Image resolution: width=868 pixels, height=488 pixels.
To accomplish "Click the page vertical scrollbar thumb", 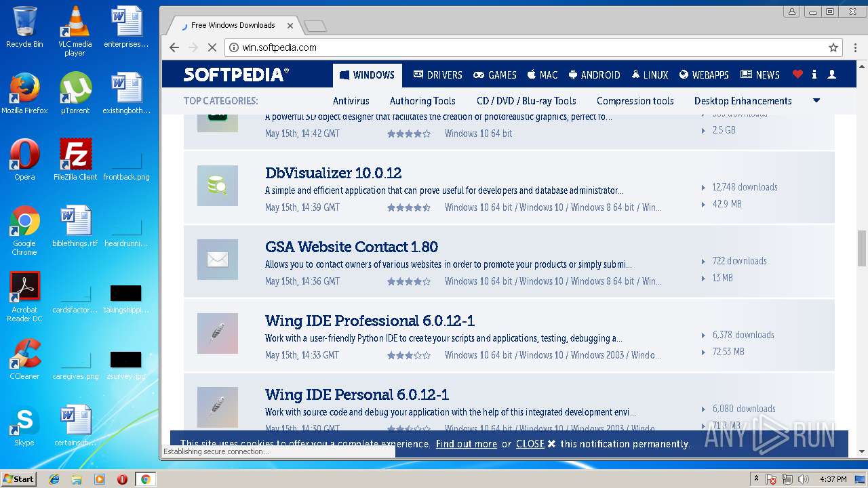I will tap(862, 248).
